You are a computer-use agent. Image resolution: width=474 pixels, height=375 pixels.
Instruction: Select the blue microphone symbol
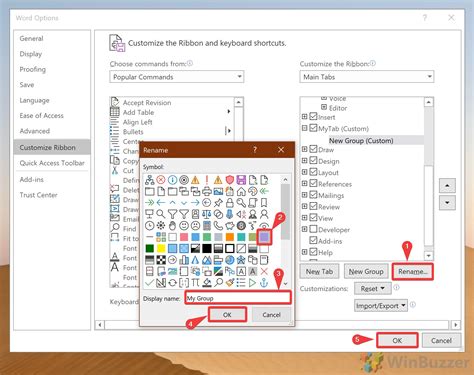click(230, 214)
